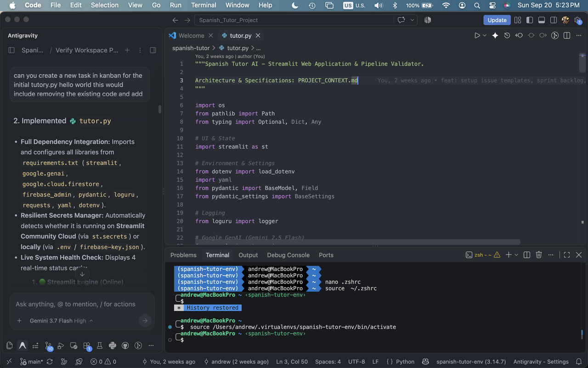The width and height of the screenshot is (588, 368).
Task: Open the account avatar in the title bar
Action: [565, 20]
